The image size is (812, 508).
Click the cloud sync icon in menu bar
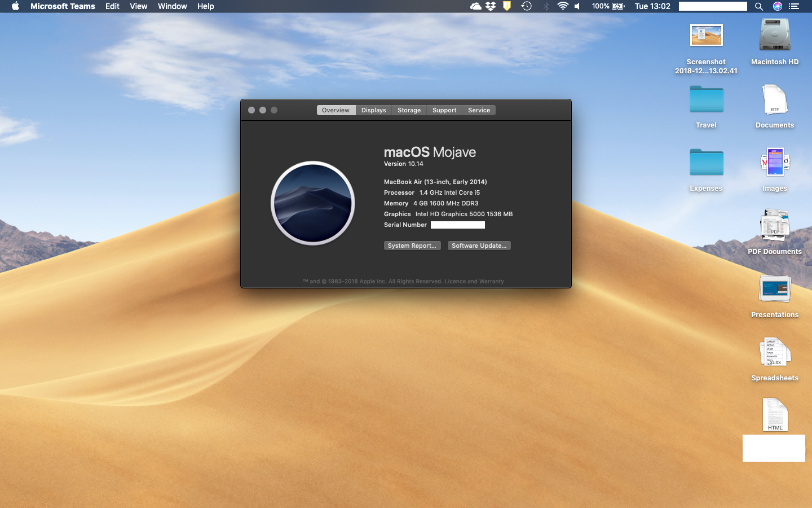tap(475, 6)
